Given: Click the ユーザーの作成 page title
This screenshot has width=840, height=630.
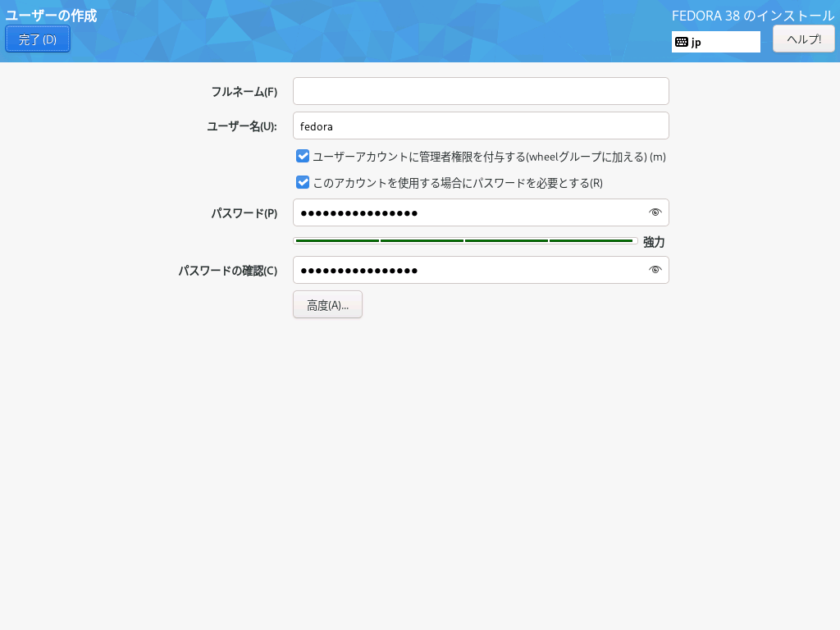Looking at the screenshot, I should point(52,16).
